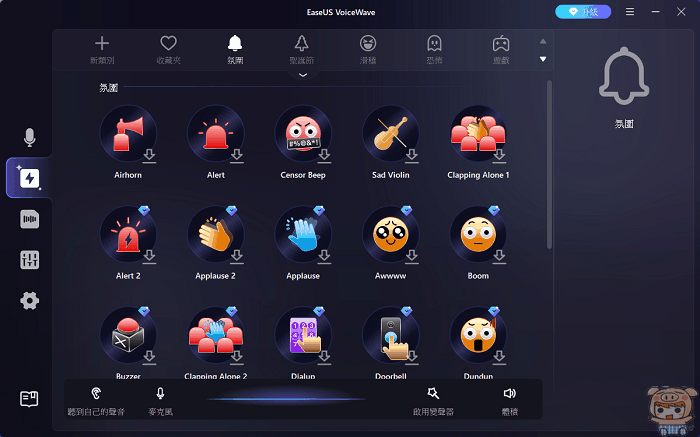Toggle hear-myself ear monitoring
The image size is (700, 437).
click(x=96, y=401)
